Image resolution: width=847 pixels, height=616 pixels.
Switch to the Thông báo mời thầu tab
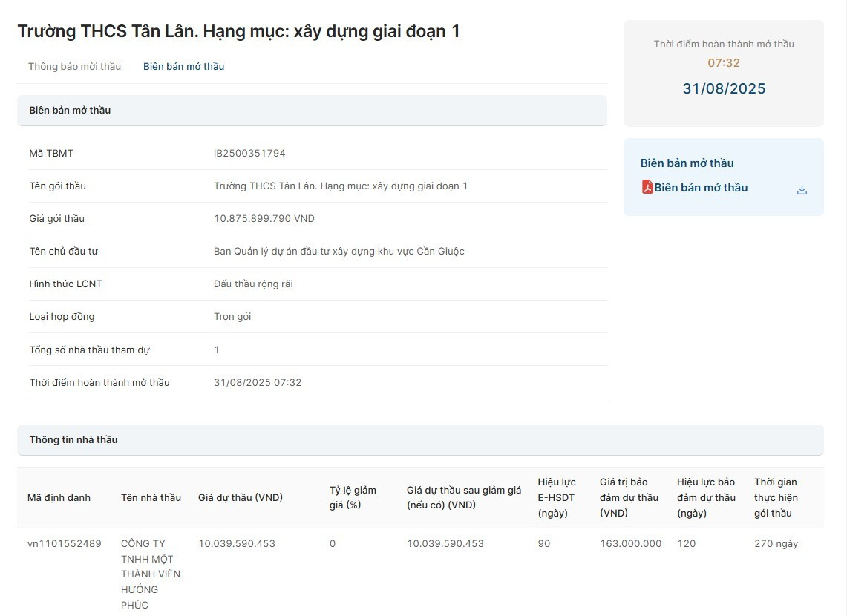click(x=74, y=67)
